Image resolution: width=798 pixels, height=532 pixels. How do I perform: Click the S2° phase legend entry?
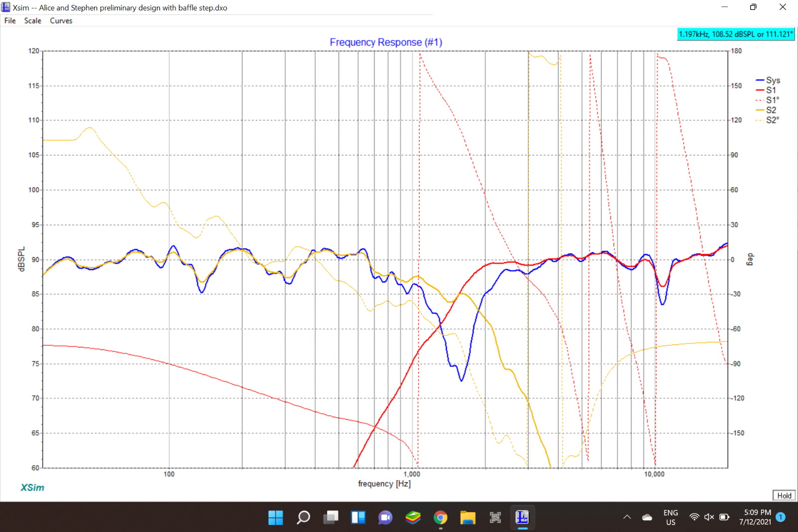click(768, 120)
